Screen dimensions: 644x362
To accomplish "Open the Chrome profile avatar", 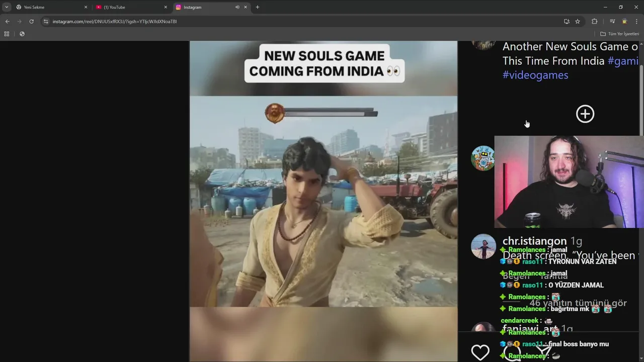I will point(624,22).
